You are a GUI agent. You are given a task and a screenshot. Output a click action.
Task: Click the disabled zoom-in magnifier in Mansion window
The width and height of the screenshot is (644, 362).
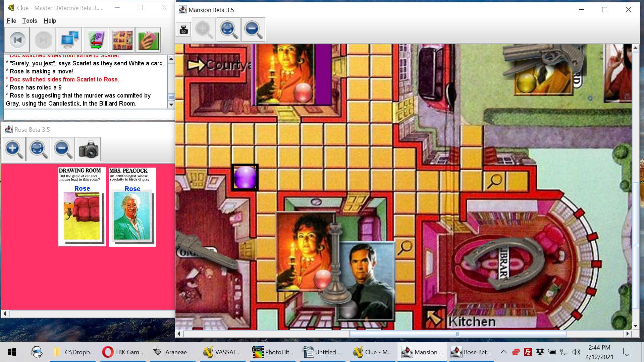pyautogui.click(x=204, y=30)
